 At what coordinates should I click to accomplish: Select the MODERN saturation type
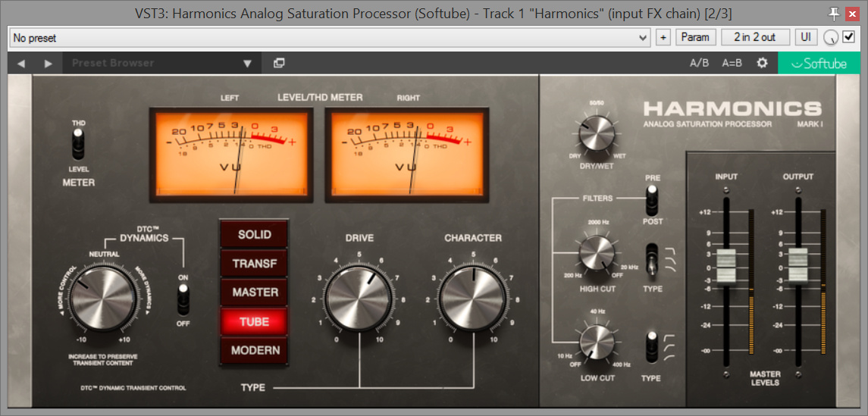click(255, 350)
